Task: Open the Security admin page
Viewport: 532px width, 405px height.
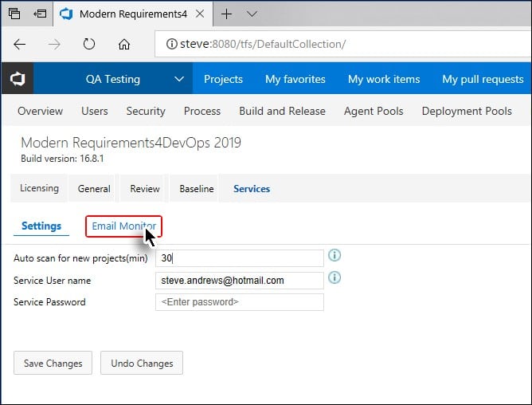Action: tap(146, 111)
